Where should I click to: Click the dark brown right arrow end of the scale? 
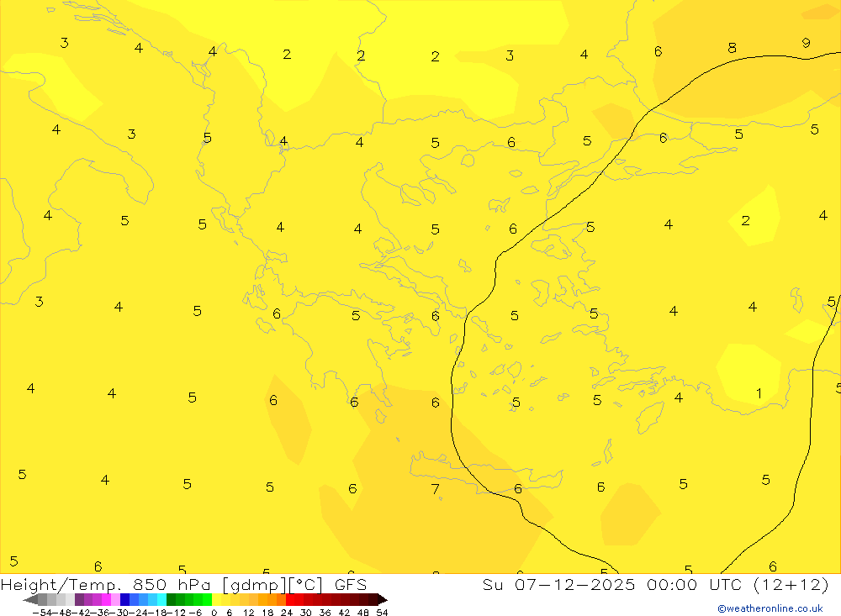coord(383,599)
